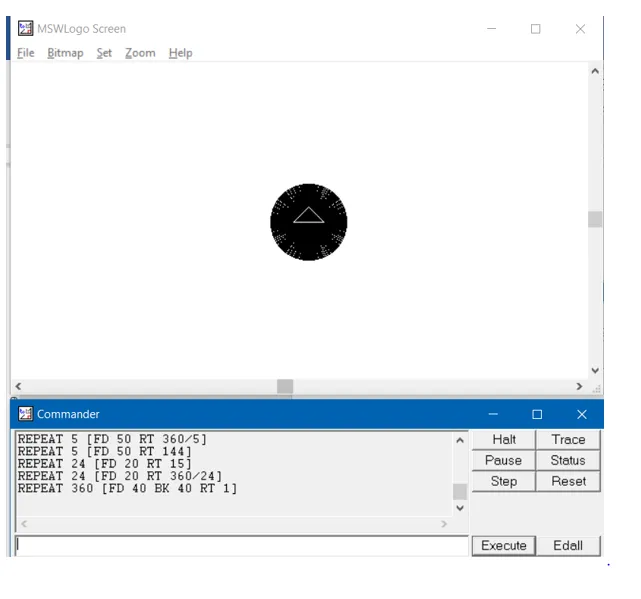Click the MSWLogo Screen title bar icon
The image size is (641, 599).
tap(26, 29)
